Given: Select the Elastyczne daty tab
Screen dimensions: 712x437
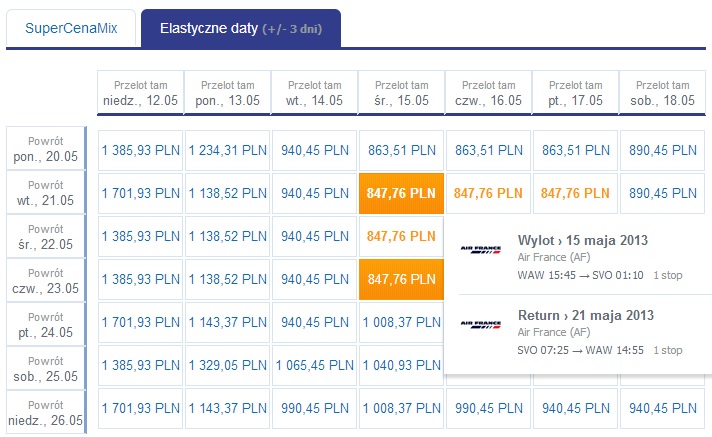Looking at the screenshot, I should coord(241,28).
